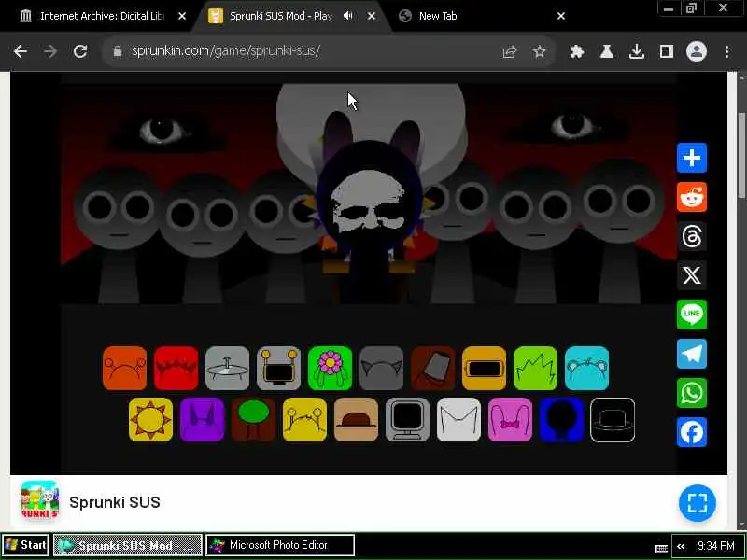Click the page vertical scrollbar thumb
747x560 pixels.
[x=741, y=155]
